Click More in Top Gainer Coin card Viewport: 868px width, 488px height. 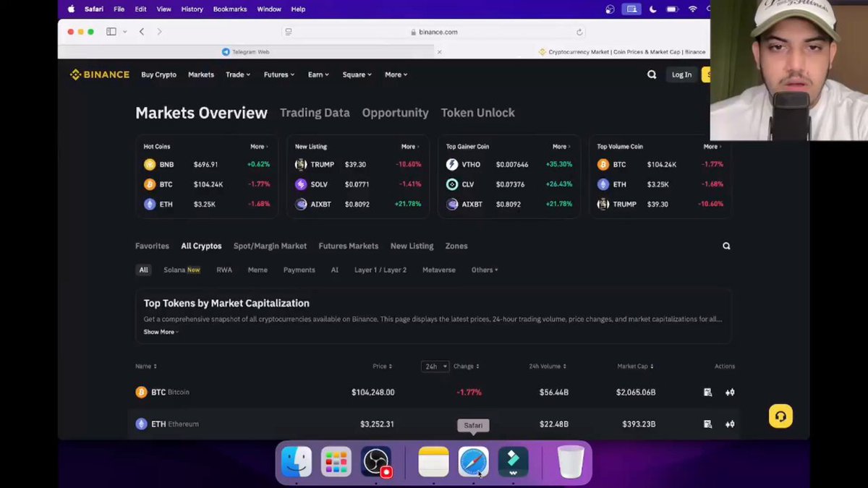[x=561, y=147]
